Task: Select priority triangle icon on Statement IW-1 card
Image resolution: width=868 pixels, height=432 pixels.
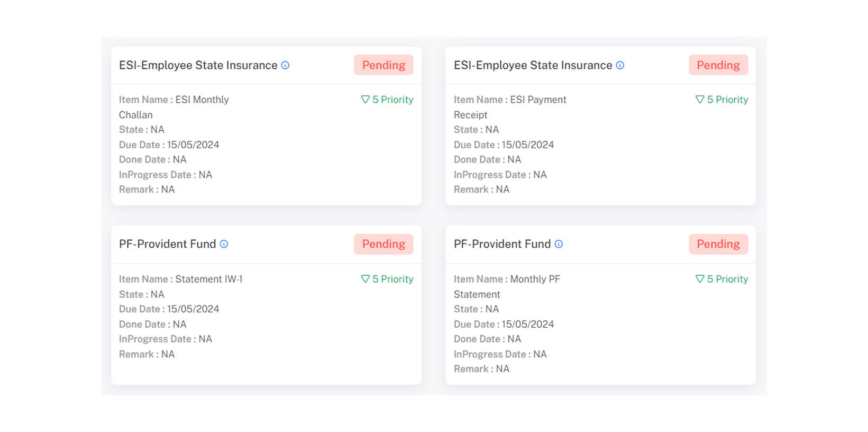Action: (365, 279)
